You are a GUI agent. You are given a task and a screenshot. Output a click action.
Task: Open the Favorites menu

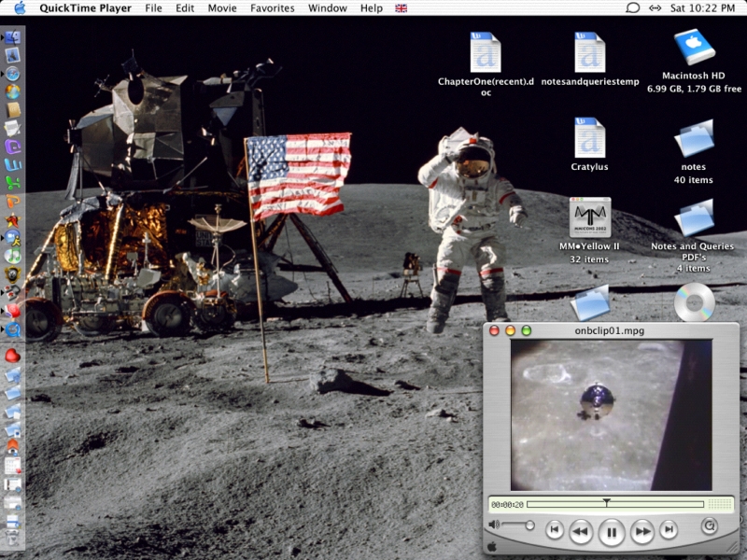(272, 8)
